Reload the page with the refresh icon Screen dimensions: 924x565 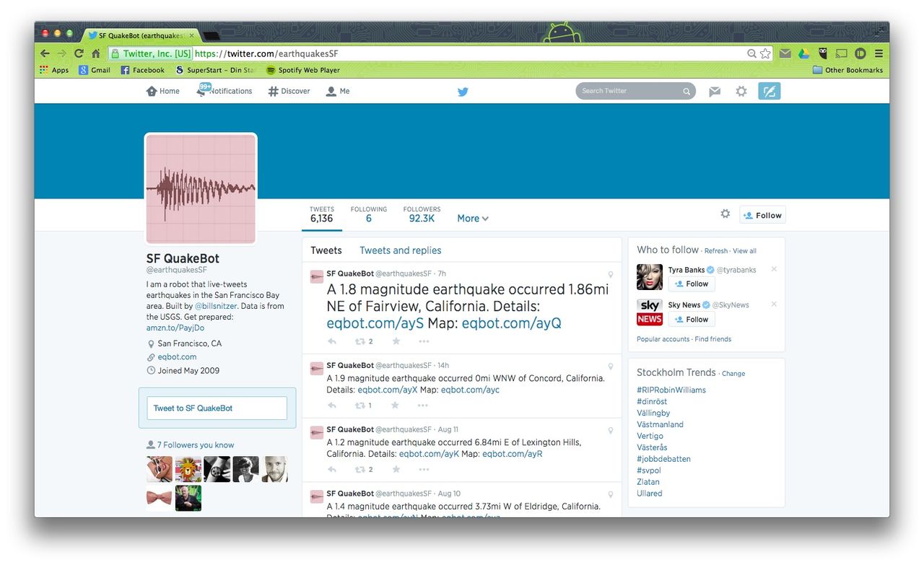79,53
